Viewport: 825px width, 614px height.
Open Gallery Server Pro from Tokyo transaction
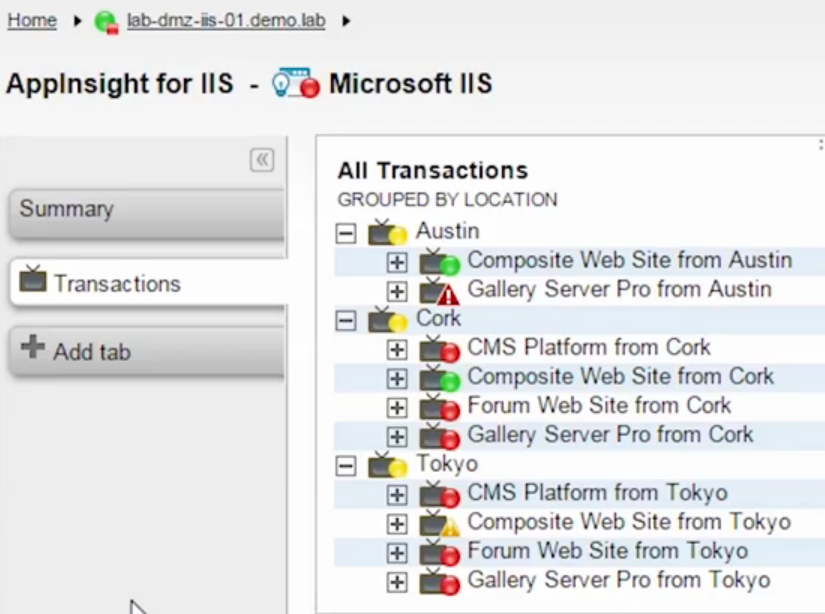pyautogui.click(x=619, y=580)
